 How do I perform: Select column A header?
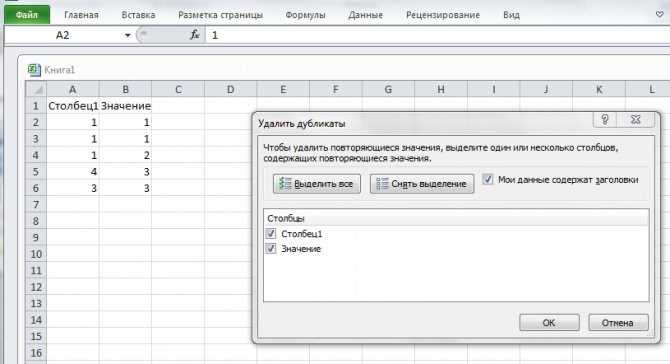(73, 89)
